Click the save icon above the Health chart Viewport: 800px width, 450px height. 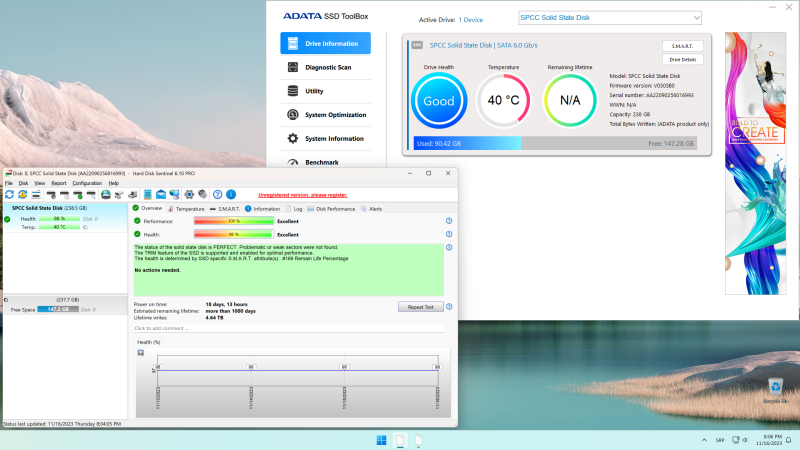pyautogui.click(x=141, y=353)
